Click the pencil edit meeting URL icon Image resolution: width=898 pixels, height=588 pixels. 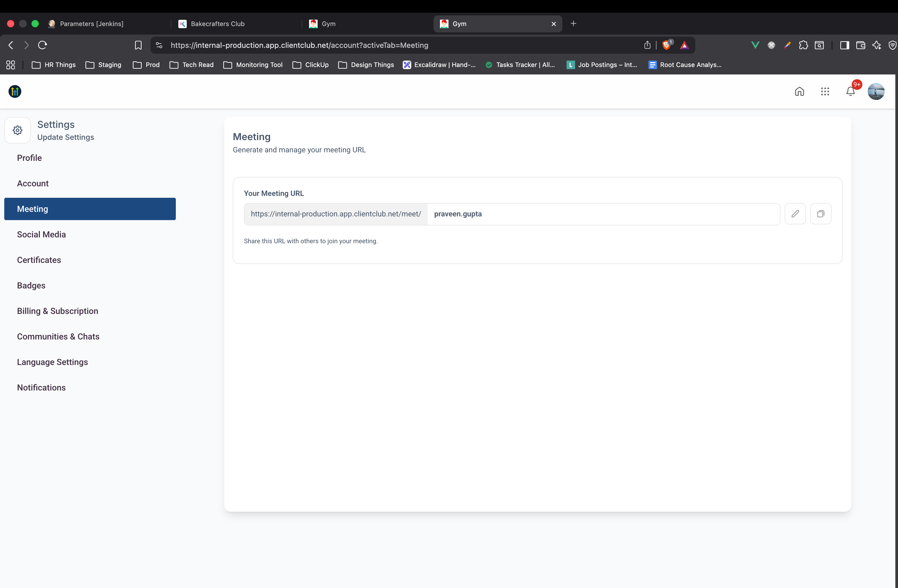tap(795, 214)
